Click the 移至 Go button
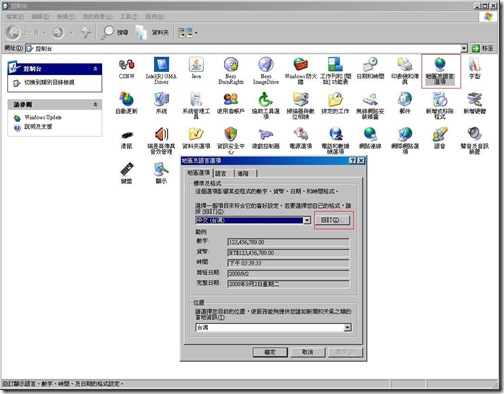Image resolution: width=504 pixels, height=394 pixels. click(483, 49)
